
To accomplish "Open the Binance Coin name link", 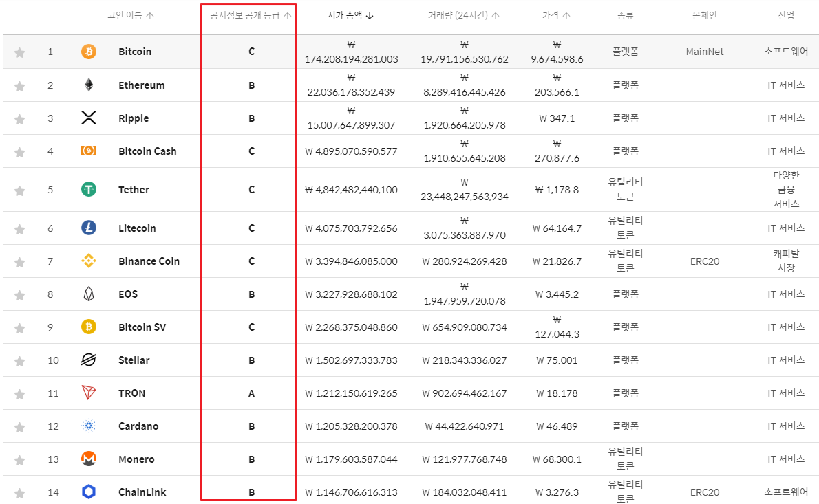I will (149, 261).
